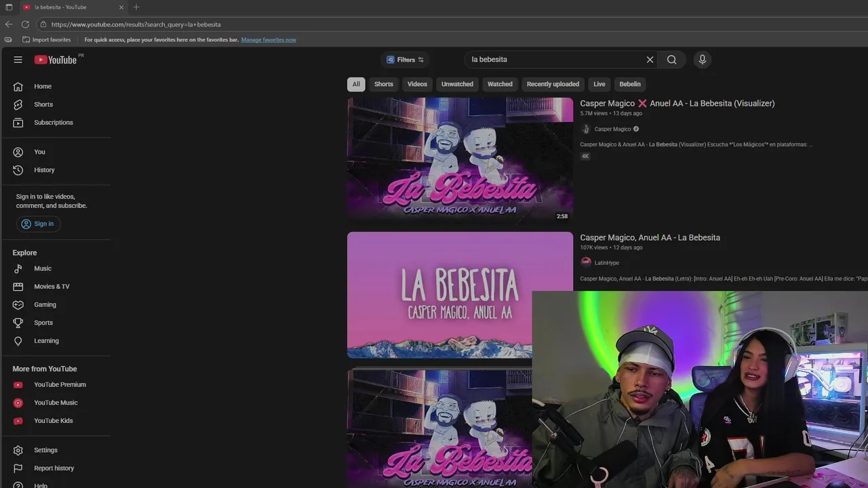Open YouTube Music icon link
This screenshot has height=488, width=868.
click(18, 403)
